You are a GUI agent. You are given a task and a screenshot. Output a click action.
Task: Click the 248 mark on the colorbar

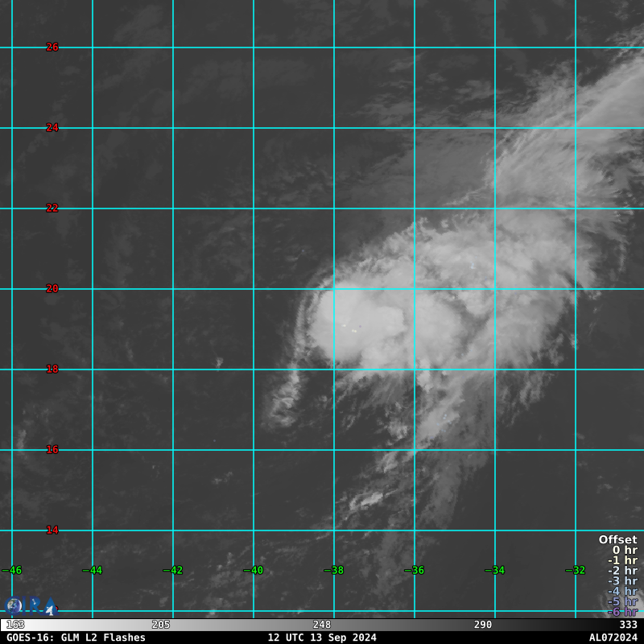pyautogui.click(x=322, y=625)
